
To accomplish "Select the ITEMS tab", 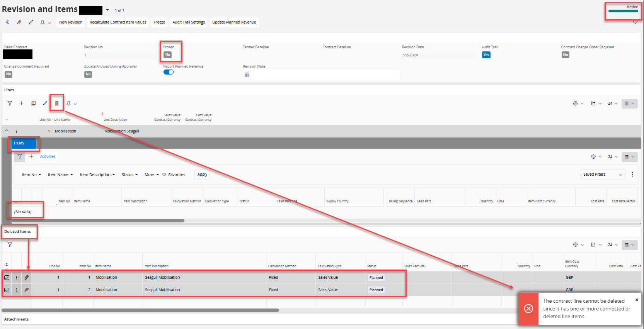I will point(24,143).
